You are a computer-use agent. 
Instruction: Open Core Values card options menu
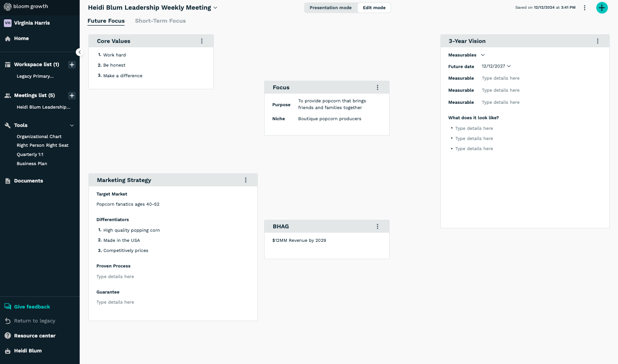[202, 41]
